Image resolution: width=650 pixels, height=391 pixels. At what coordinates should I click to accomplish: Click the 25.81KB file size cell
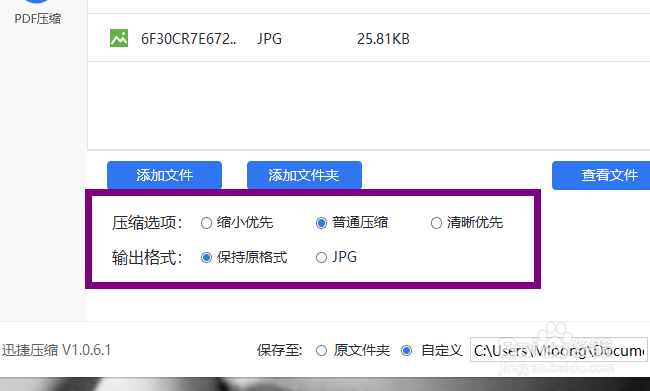pos(383,39)
